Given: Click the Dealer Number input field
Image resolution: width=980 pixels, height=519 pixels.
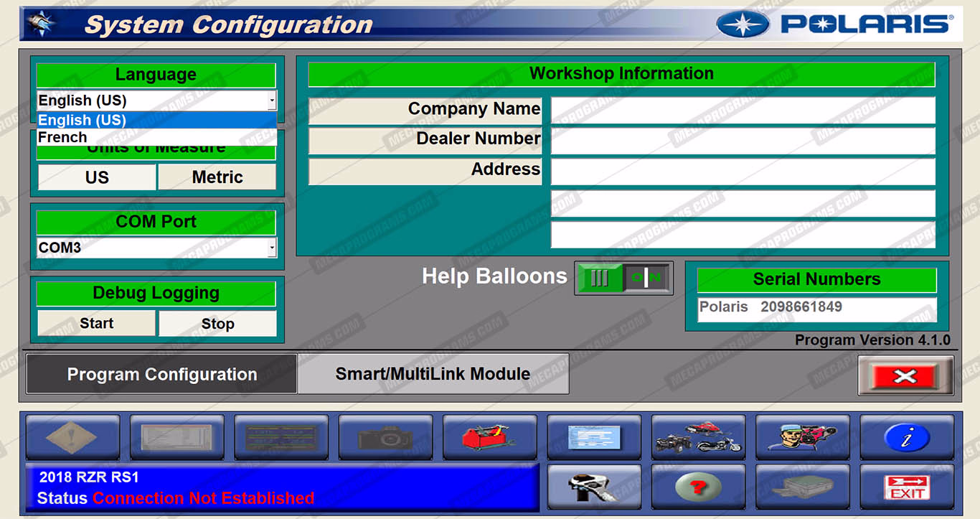Looking at the screenshot, I should point(743,141).
